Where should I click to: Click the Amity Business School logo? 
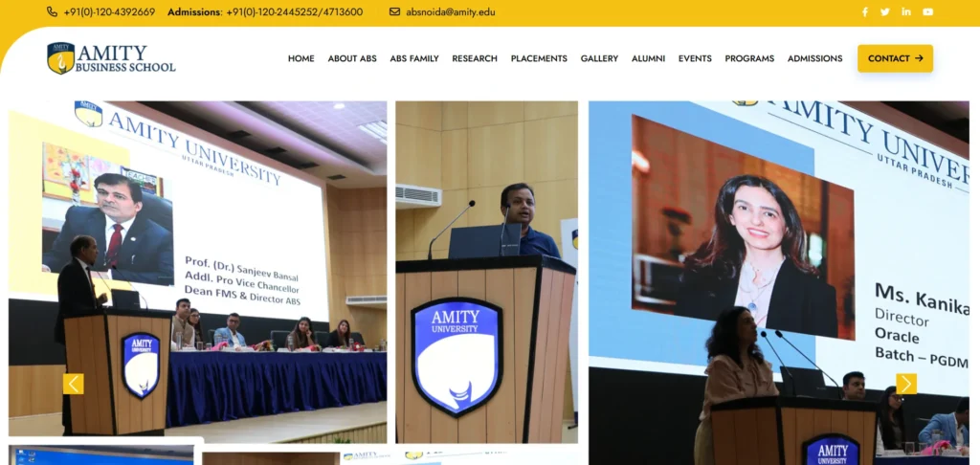click(x=111, y=58)
